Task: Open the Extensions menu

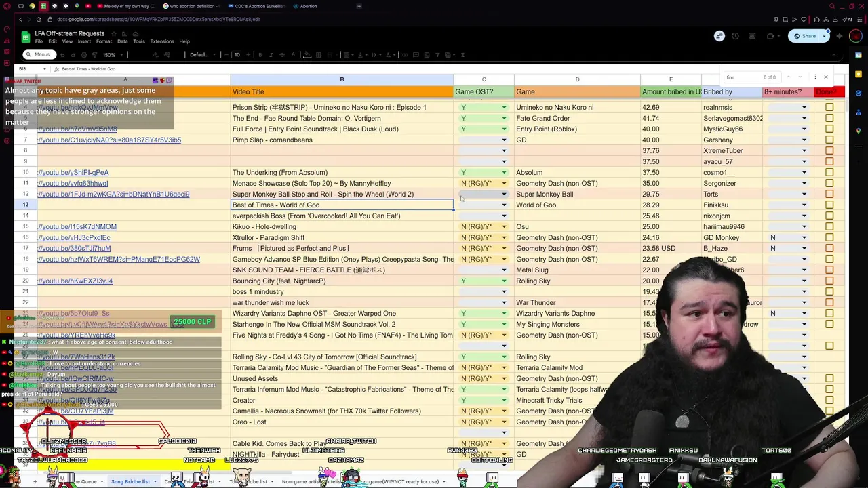Action: click(x=162, y=41)
